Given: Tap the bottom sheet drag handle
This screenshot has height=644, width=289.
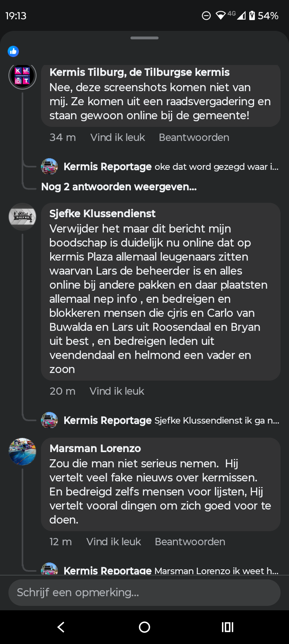Looking at the screenshot, I should click(144, 38).
